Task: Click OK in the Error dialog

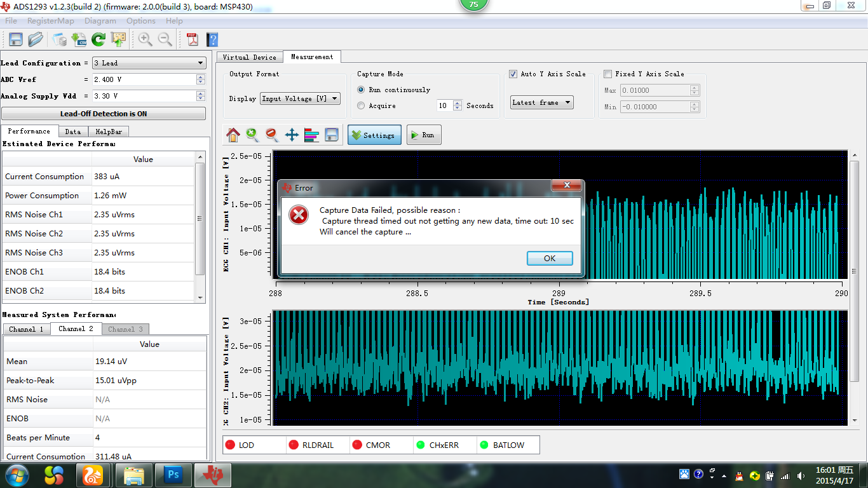Action: pyautogui.click(x=550, y=258)
